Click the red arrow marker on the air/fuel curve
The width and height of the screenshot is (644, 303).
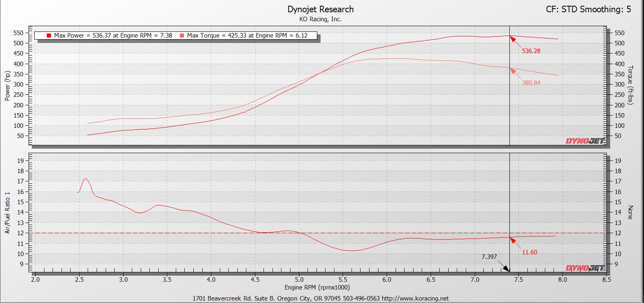pyautogui.click(x=515, y=243)
